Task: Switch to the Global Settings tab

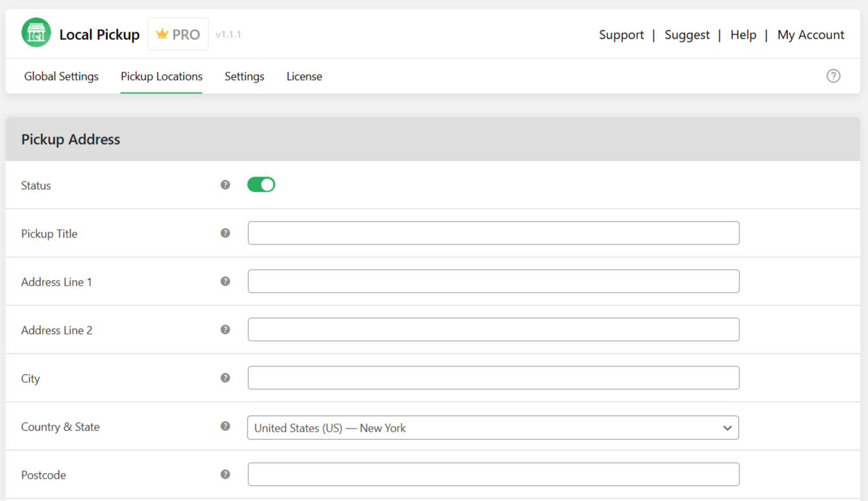Action: (x=62, y=76)
